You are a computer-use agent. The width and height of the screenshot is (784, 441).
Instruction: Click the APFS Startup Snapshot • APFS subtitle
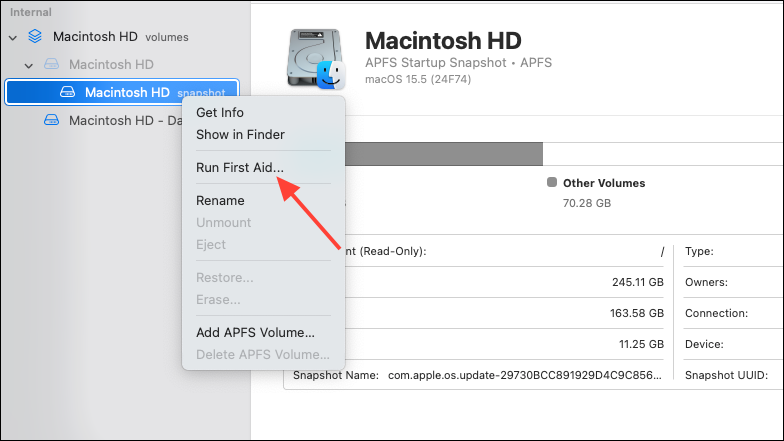pos(458,62)
